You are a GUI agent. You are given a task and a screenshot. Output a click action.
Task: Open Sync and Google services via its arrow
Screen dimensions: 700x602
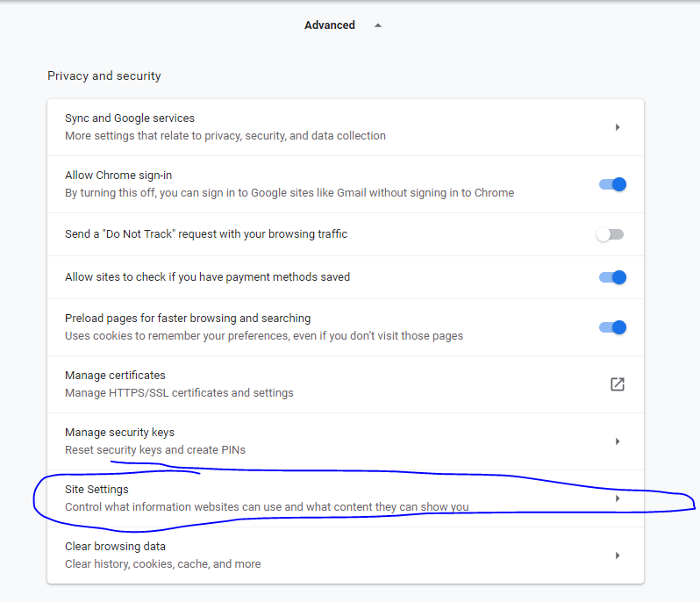tap(618, 127)
